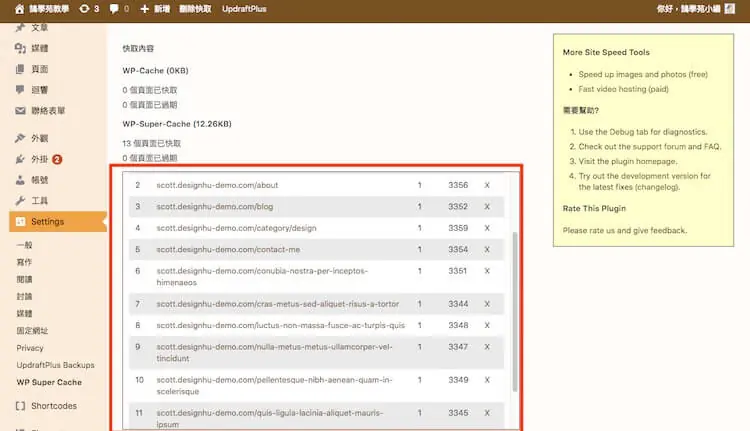
Task: Click the wrench icon for 工具 tools
Action: click(20, 201)
